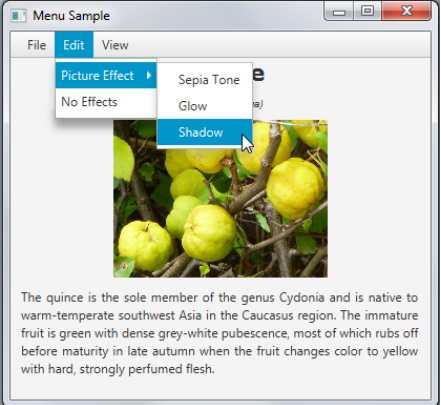Click the Menu Sample application icon
The height and width of the screenshot is (405, 441).
click(x=18, y=16)
